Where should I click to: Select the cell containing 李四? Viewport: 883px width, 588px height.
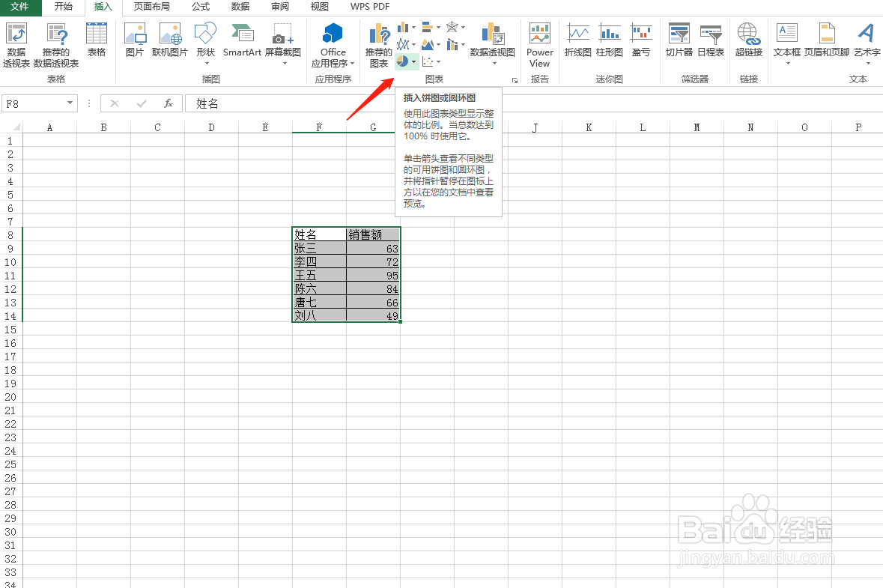[319, 261]
